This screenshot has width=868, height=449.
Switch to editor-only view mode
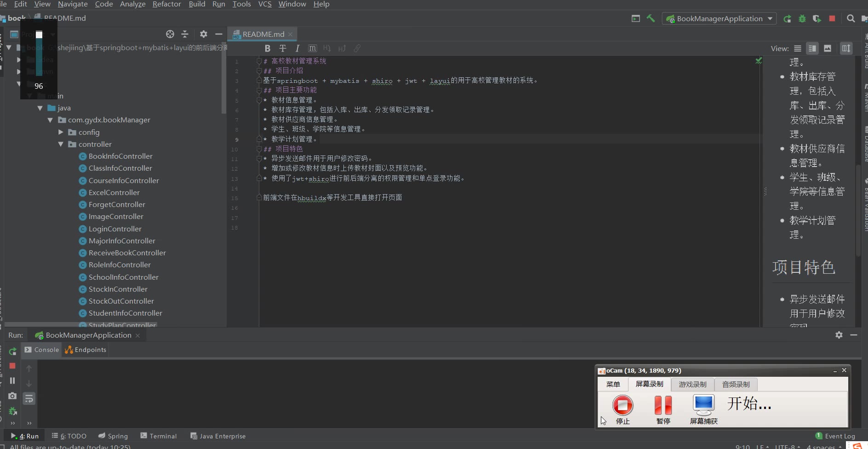click(798, 48)
